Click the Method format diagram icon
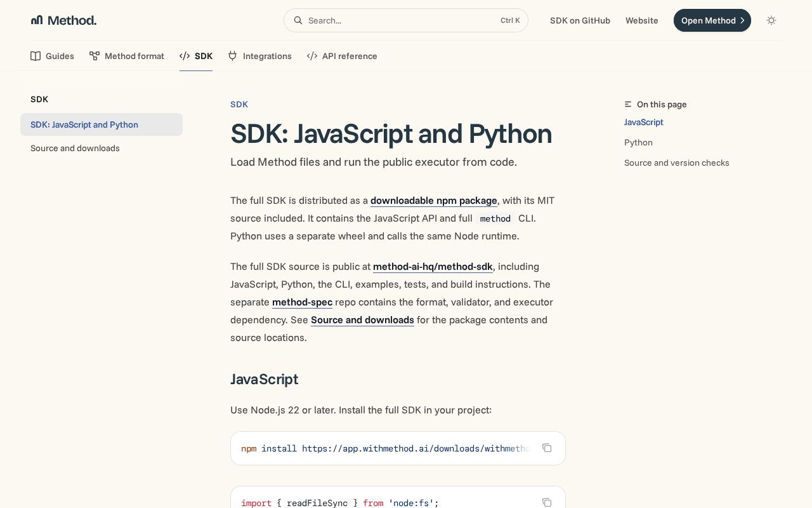Screen dimensions: 812x508 click(x=94, y=56)
